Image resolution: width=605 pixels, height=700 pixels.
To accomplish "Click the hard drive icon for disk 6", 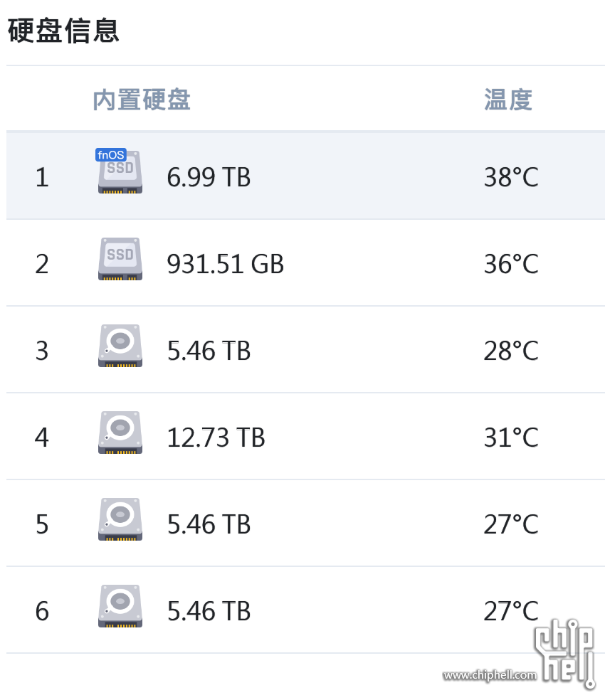I will (x=120, y=606).
